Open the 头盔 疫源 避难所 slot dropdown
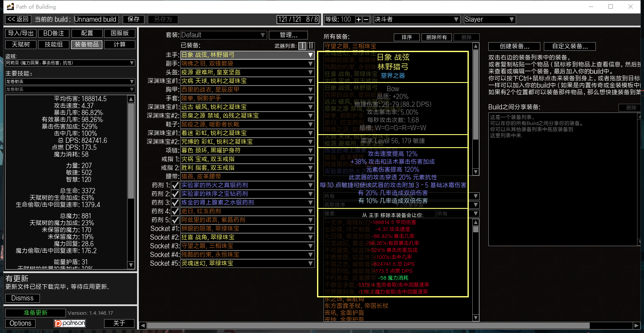This screenshot has width=644, height=333. coord(247,72)
